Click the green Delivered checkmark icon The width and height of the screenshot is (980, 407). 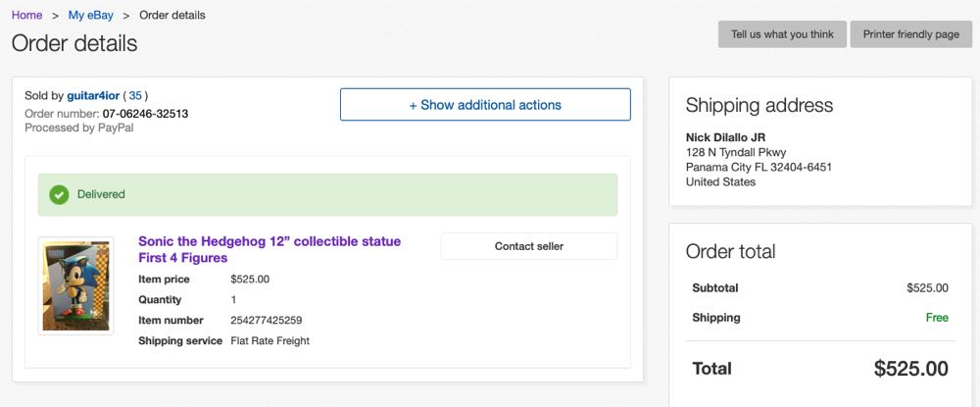point(59,194)
